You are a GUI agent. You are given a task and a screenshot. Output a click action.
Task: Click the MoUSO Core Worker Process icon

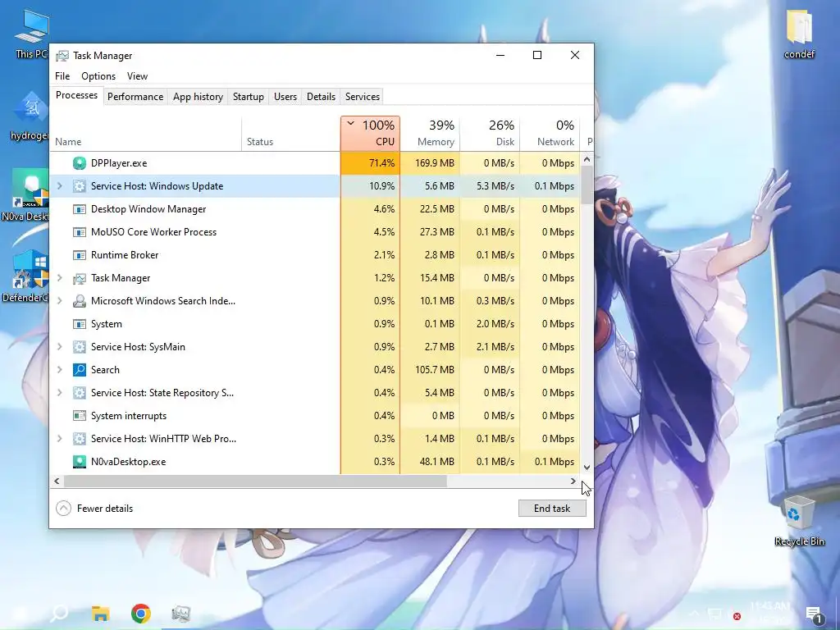click(80, 232)
